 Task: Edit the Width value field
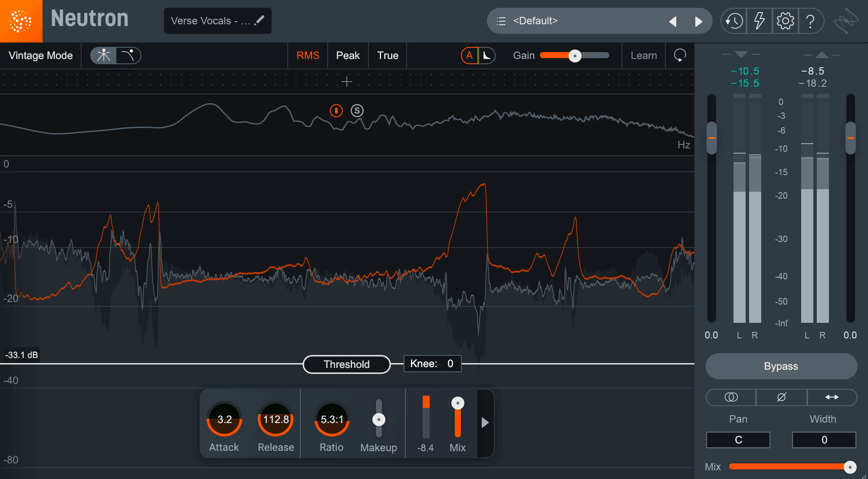(x=824, y=440)
